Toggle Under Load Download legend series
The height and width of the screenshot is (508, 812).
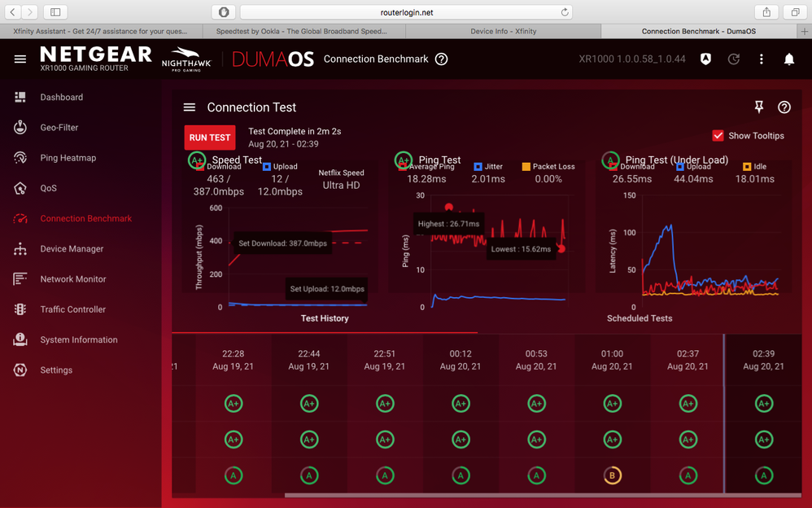pyautogui.click(x=632, y=166)
